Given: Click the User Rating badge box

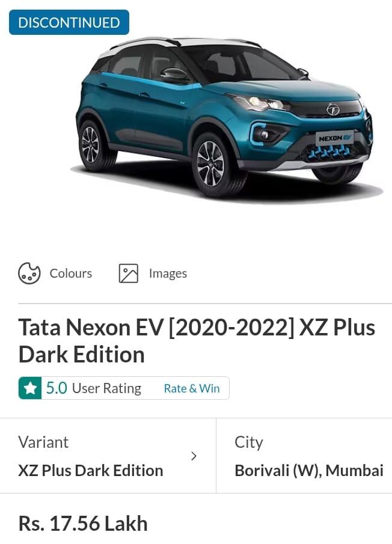Looking at the screenshot, I should pyautogui.click(x=124, y=388).
